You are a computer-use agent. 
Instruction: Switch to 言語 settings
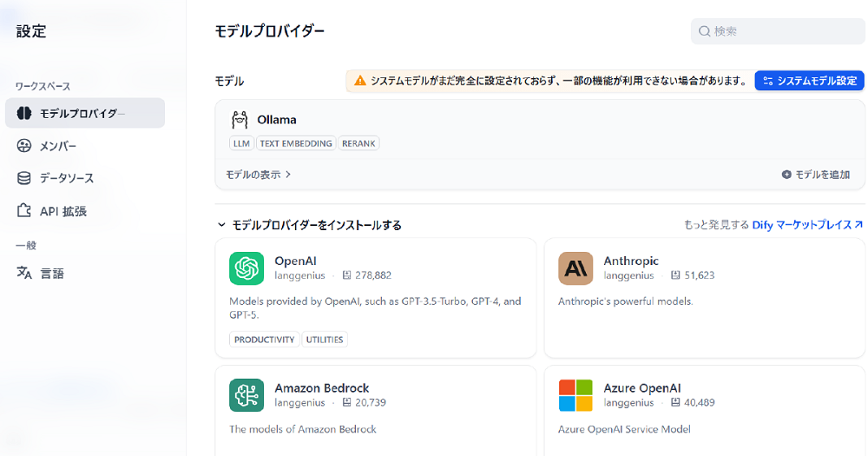(x=52, y=274)
